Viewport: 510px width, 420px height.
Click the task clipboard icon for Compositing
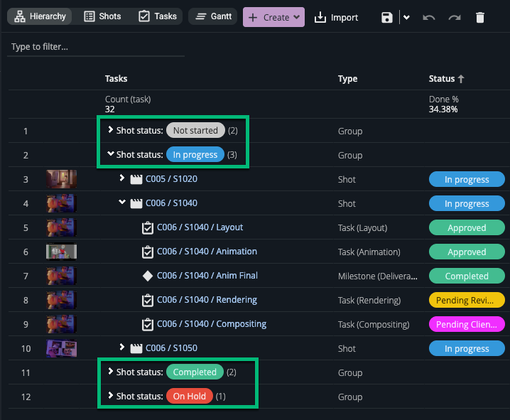click(148, 324)
